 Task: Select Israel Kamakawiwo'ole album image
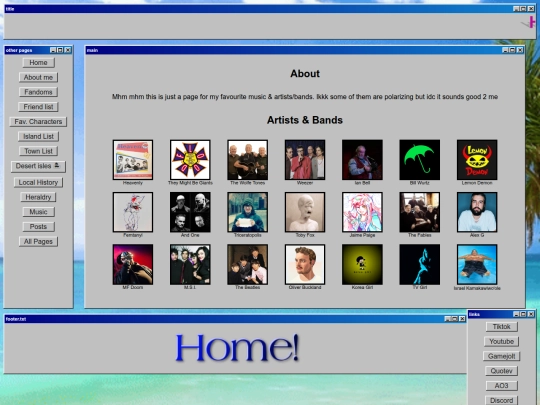[477, 264]
